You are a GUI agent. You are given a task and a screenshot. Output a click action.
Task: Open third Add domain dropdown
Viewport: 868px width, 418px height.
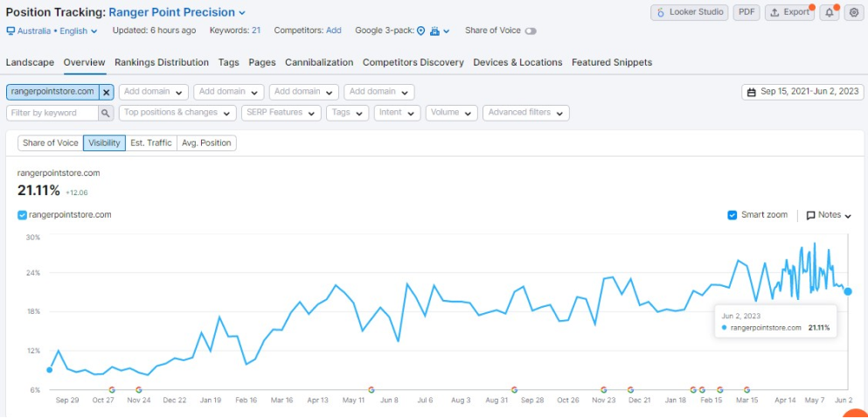(x=303, y=92)
